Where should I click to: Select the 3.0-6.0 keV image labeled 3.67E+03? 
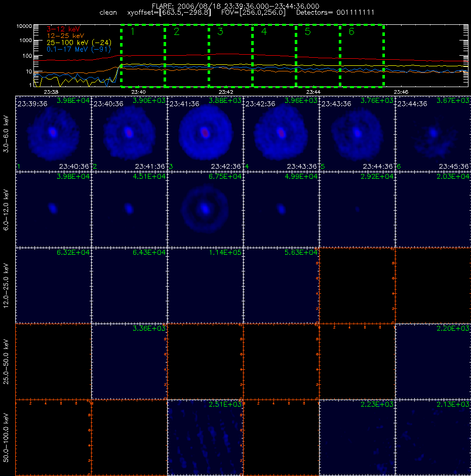434,134
